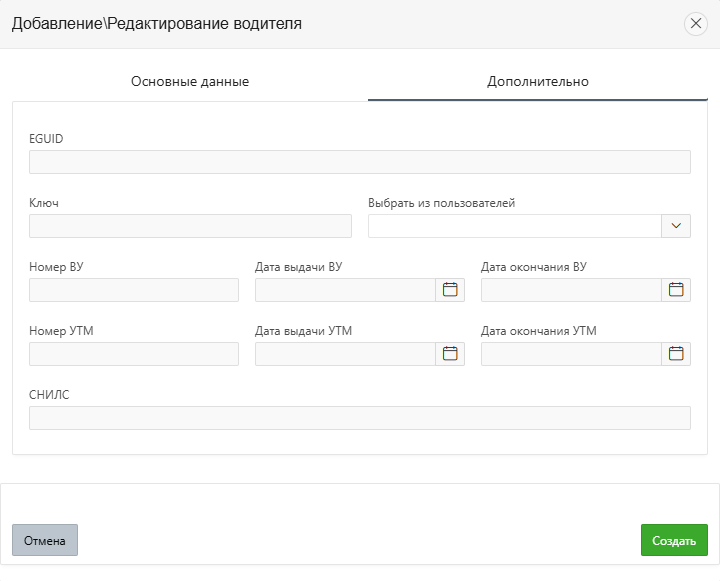This screenshot has width=720, height=581.
Task: Click the Дата выдачи ВУ date field
Action: point(345,290)
